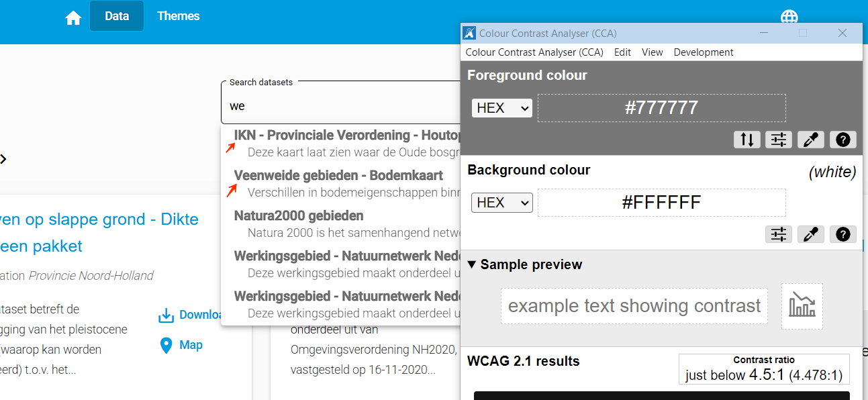Open the background HEX format dropdown
This screenshot has height=400, width=868.
(x=501, y=203)
